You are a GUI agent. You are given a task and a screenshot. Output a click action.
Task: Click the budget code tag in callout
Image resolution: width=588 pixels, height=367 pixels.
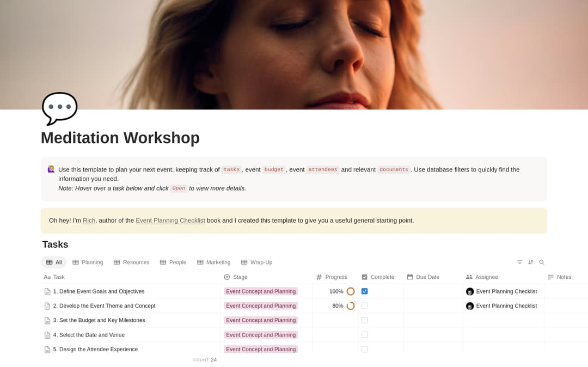coord(274,169)
